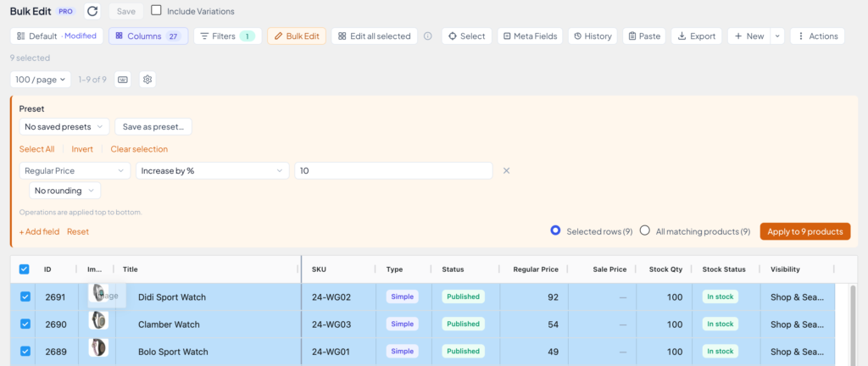
Task: Toggle the select-all header checkbox
Action: click(25, 269)
